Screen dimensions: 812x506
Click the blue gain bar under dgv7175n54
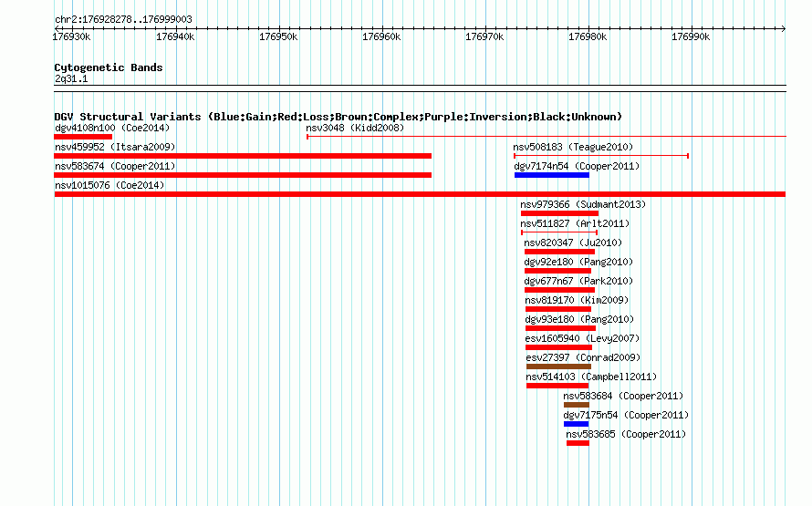pyautogui.click(x=576, y=424)
